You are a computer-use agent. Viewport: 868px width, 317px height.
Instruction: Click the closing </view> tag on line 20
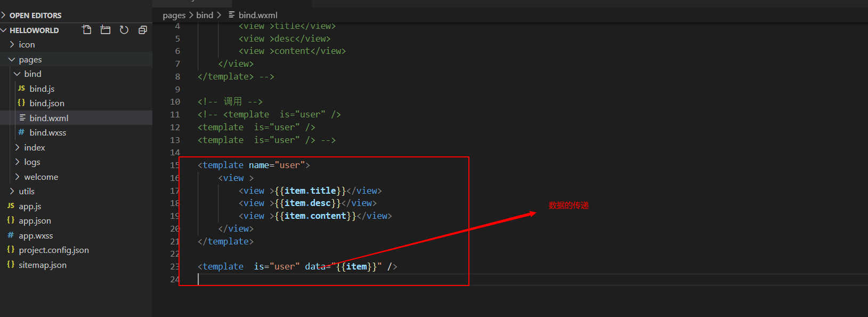[236, 228]
